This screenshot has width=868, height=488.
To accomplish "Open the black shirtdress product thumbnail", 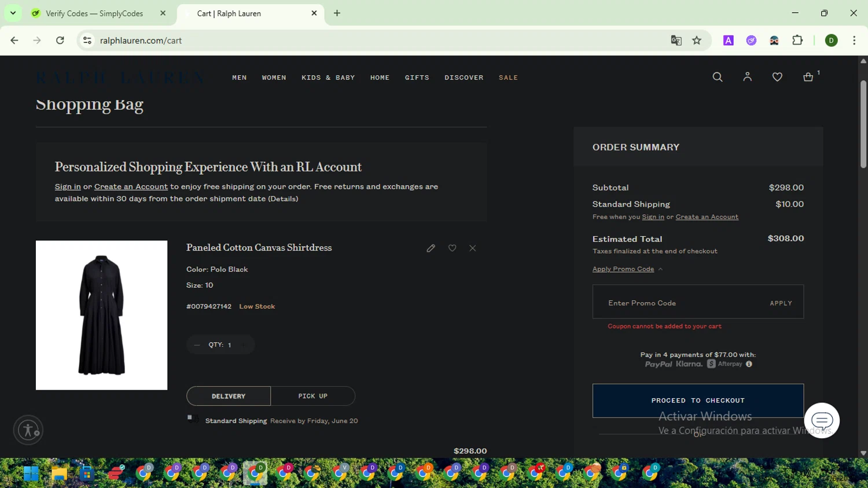I will 101,315.
